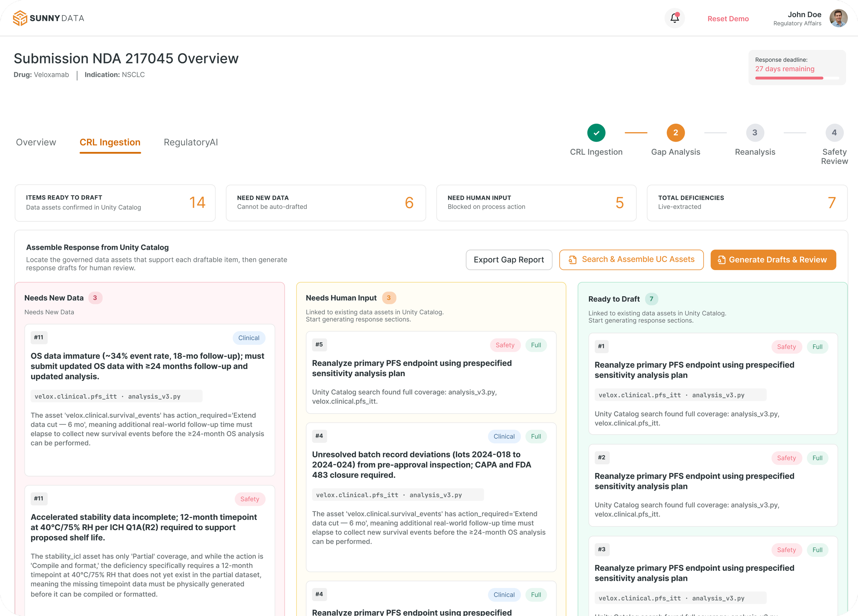Open the notifications bell
Viewport: 858px width, 616px height.
coord(674,18)
